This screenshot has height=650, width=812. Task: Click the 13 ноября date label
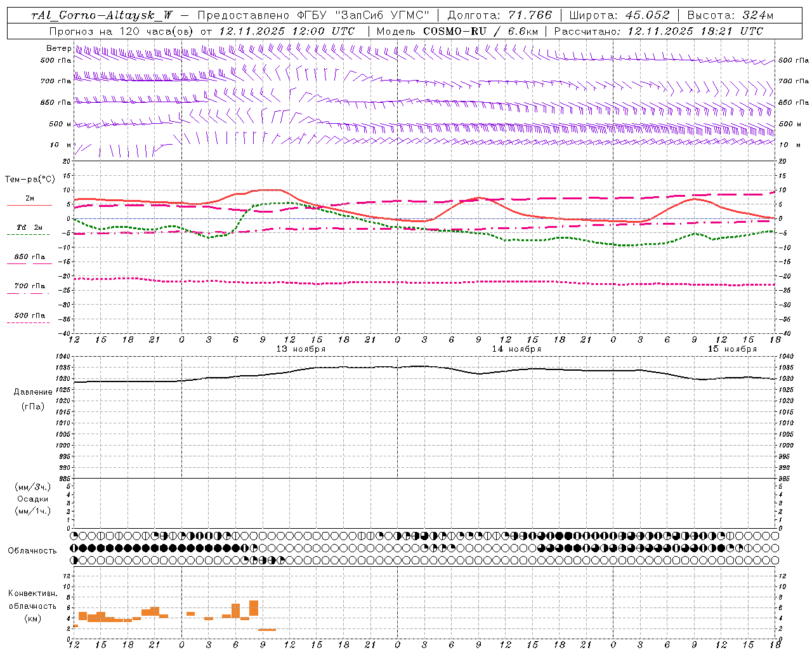(x=301, y=348)
